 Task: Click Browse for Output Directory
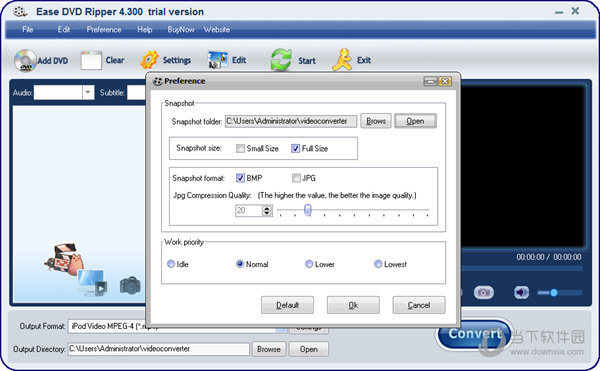pyautogui.click(x=269, y=349)
